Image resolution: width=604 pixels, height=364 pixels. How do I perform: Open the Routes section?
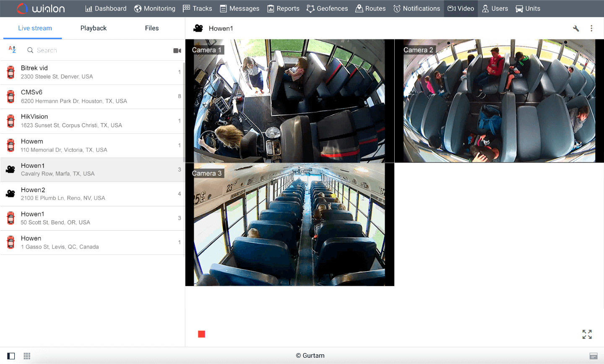(x=370, y=8)
